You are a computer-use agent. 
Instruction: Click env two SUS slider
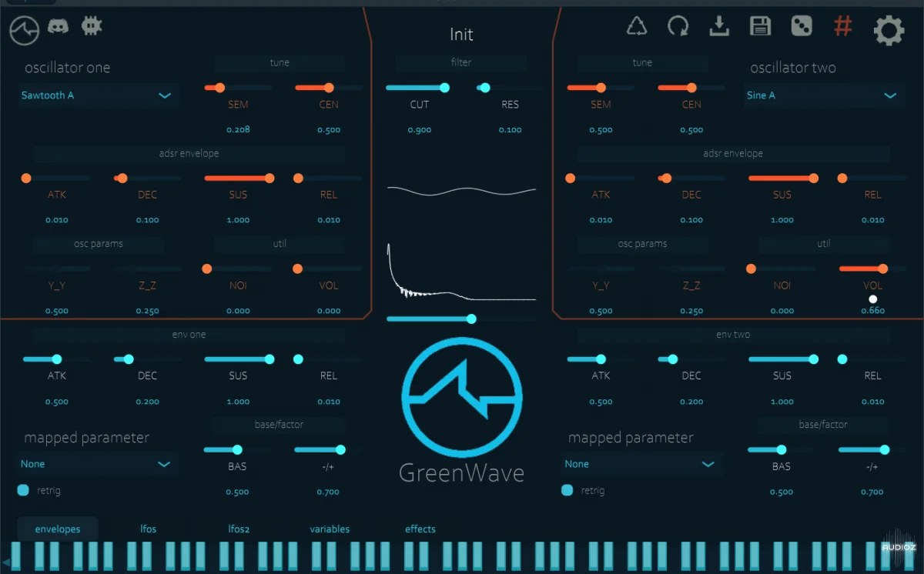782,359
